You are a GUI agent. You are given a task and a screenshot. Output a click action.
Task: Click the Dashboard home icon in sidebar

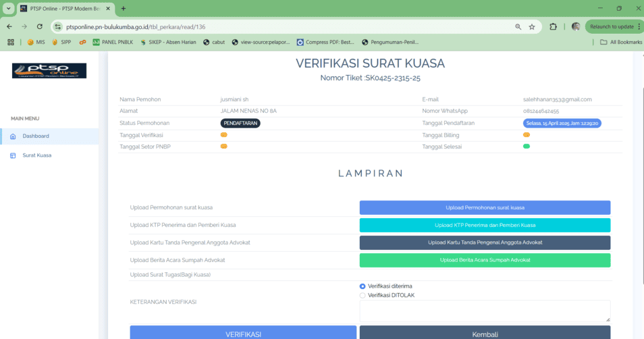(13, 136)
